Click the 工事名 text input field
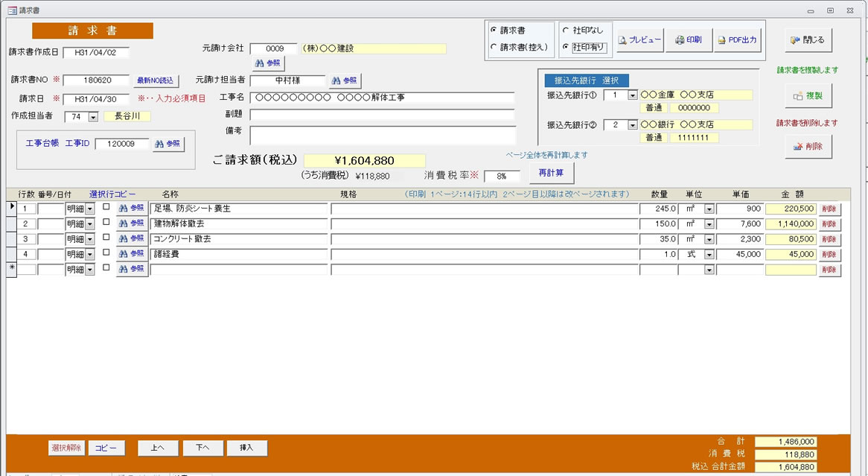The height and width of the screenshot is (476, 868). (x=382, y=98)
